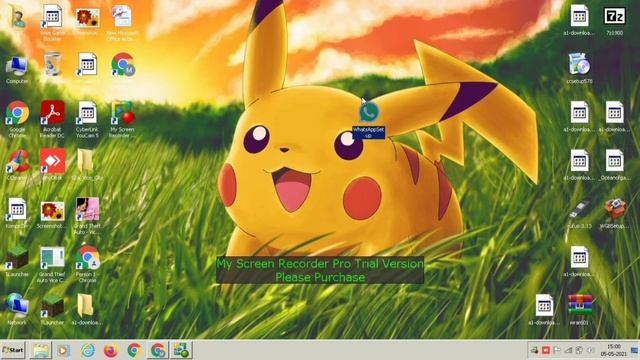Viewport: 640px width, 360px height.
Task: Launch Google Chrome from the taskbar
Action: [x=134, y=350]
